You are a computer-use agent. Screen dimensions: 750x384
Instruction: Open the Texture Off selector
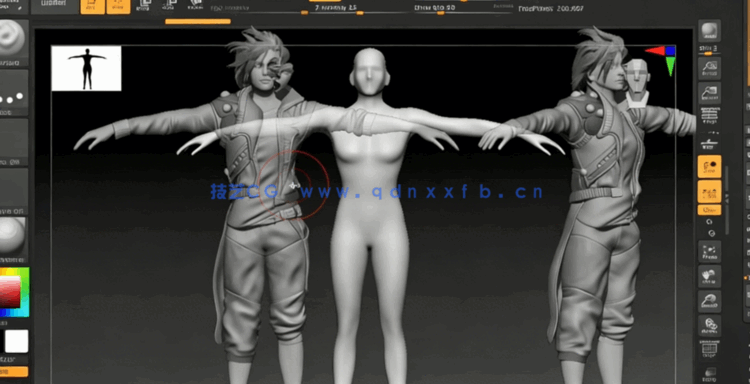(x=14, y=192)
